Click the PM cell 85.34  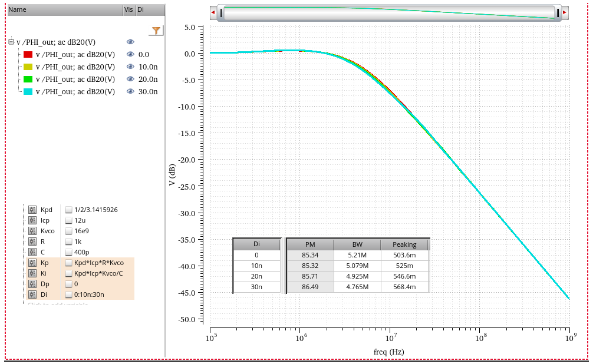coord(310,255)
